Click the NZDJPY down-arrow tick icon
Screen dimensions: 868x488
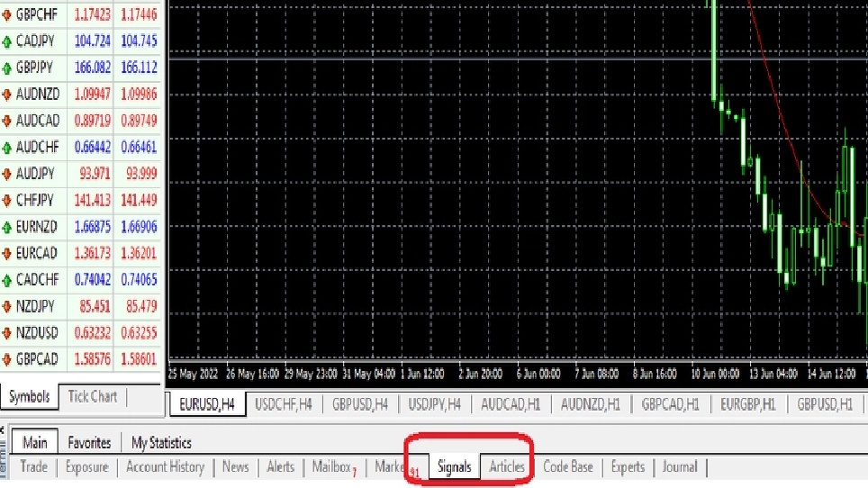point(6,307)
